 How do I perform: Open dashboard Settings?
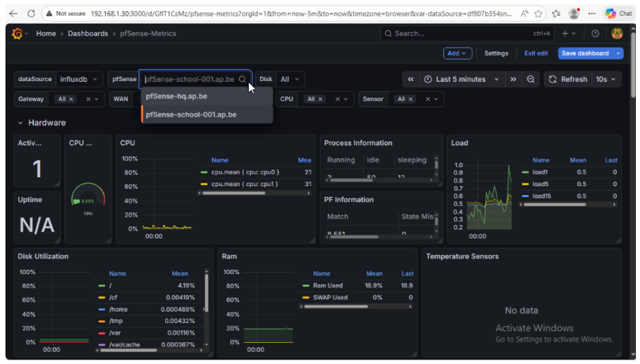pos(496,53)
